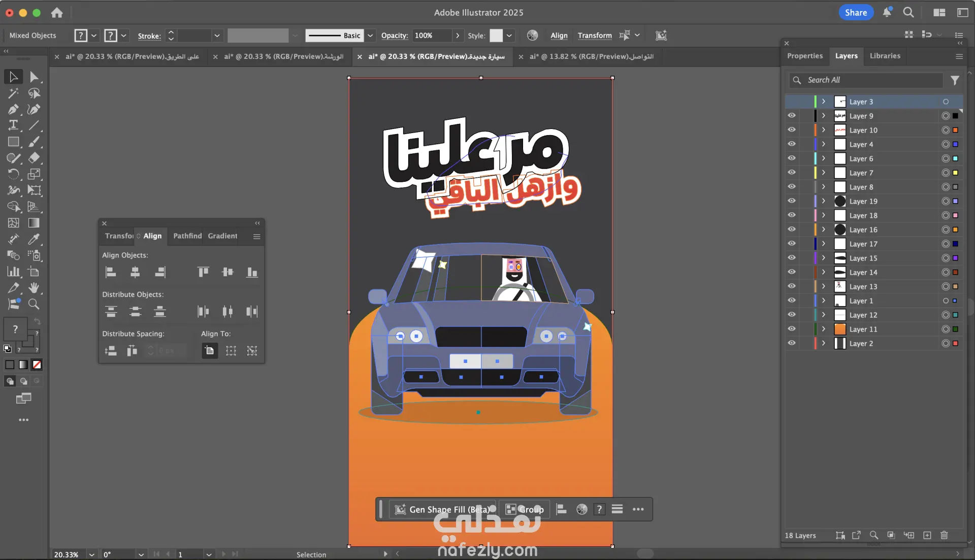Click the Style color swatch
975x560 pixels.
[496, 36]
